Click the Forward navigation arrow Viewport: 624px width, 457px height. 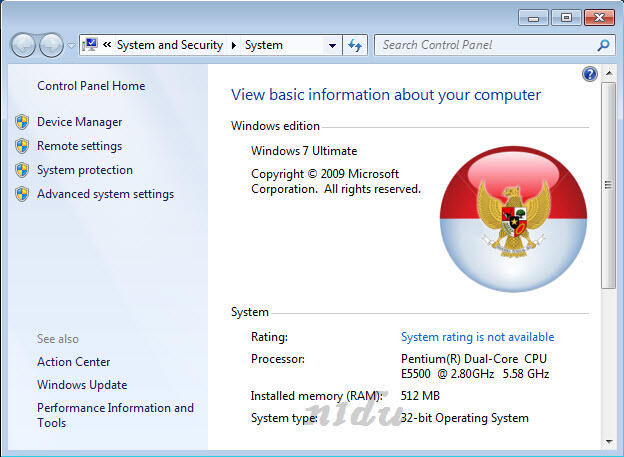click(51, 45)
